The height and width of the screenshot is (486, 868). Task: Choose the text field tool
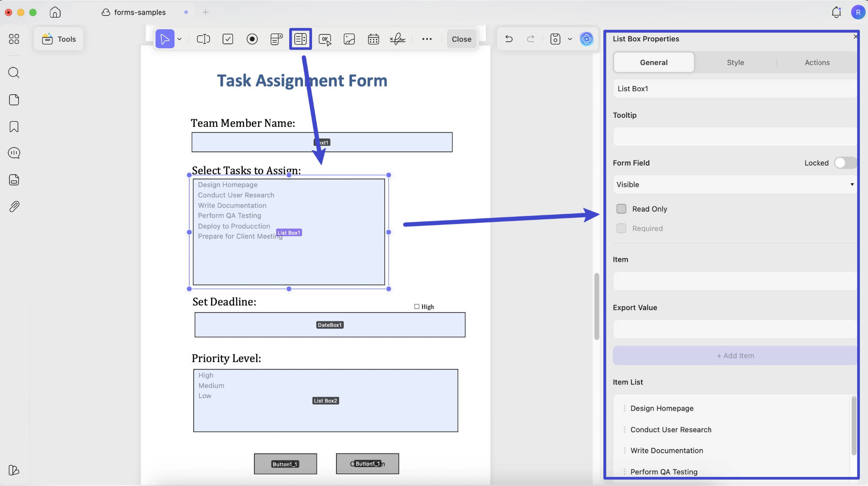[x=203, y=39]
